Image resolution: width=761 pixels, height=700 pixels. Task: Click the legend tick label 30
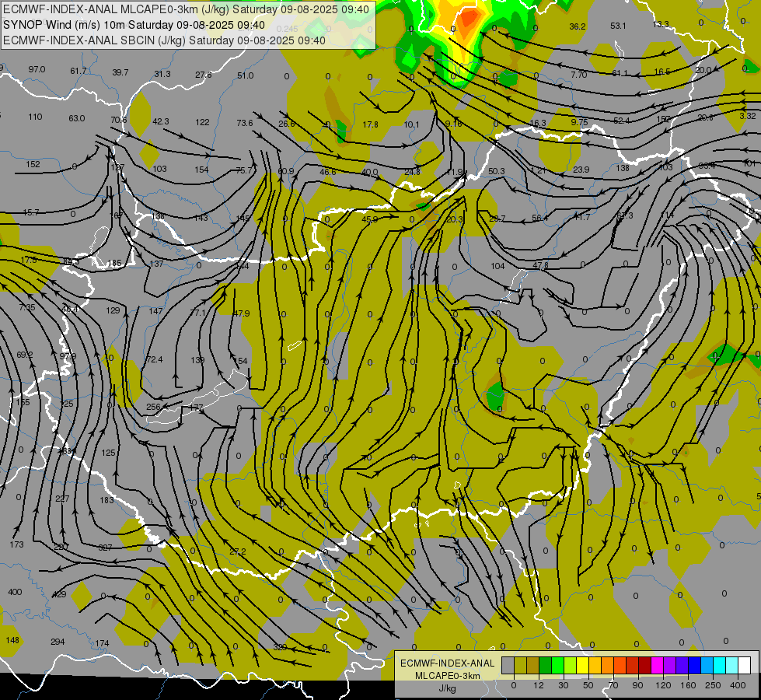coord(563,685)
